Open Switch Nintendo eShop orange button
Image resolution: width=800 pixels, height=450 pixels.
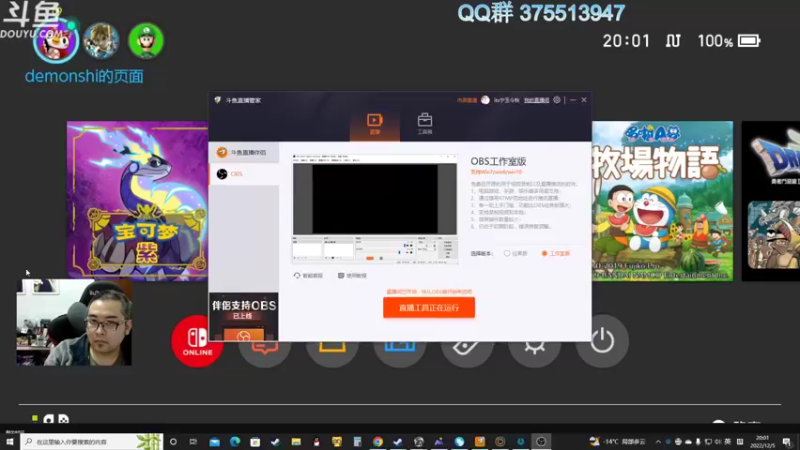point(332,354)
